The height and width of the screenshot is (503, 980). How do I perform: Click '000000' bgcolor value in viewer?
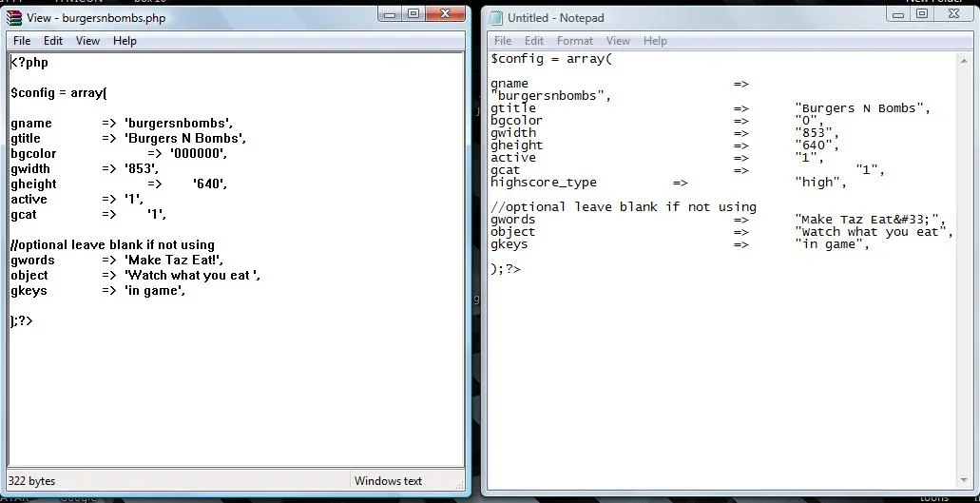click(198, 154)
